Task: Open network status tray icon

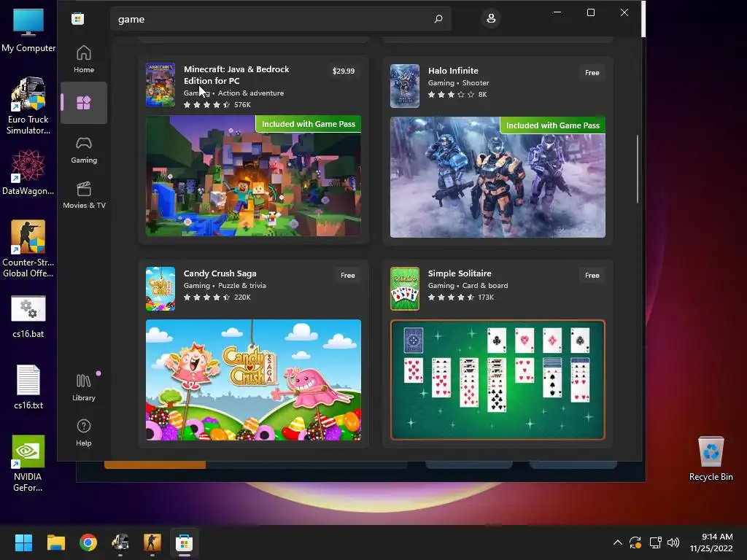Action: click(656, 542)
